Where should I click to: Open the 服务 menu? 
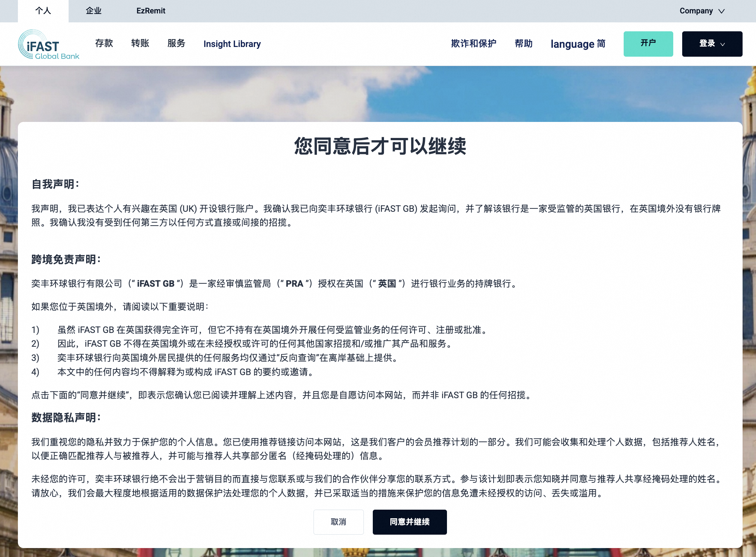click(176, 44)
